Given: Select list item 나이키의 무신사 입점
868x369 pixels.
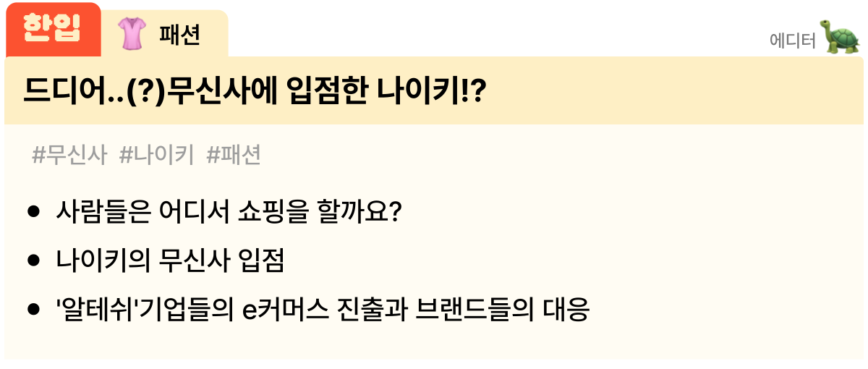Looking at the screenshot, I should [x=170, y=261].
